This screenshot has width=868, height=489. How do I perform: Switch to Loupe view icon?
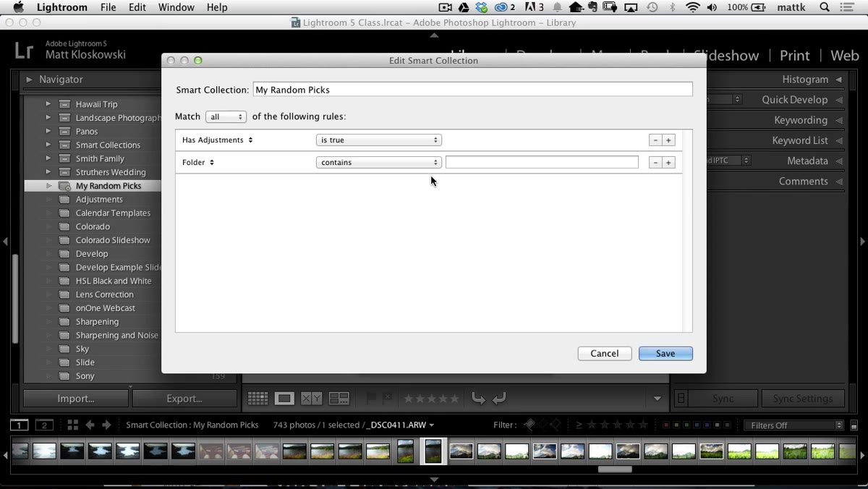[284, 399]
